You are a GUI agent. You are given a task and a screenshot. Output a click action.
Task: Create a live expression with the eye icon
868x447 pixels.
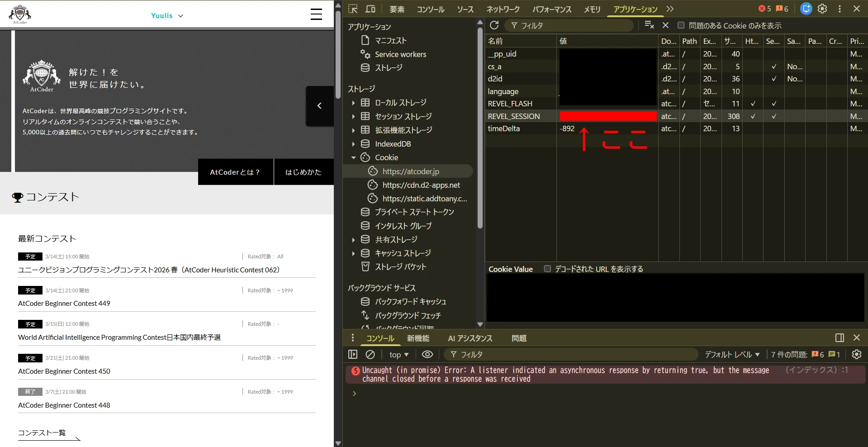pyautogui.click(x=427, y=354)
